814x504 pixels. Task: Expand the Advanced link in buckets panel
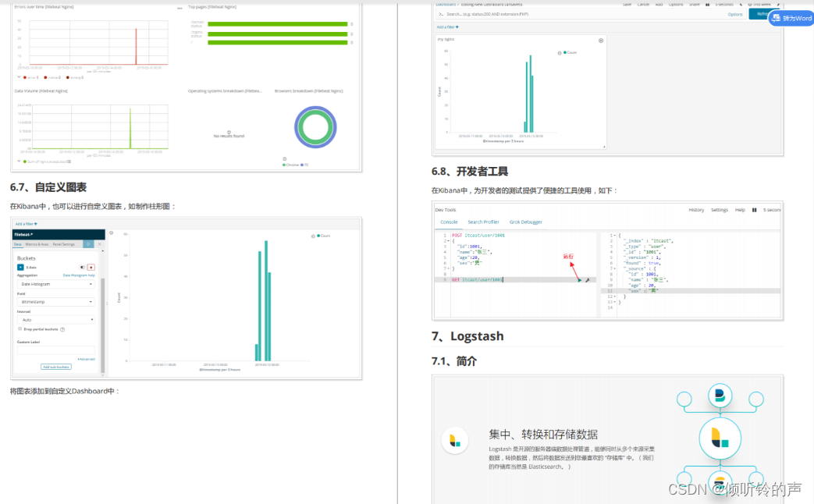coord(86,359)
